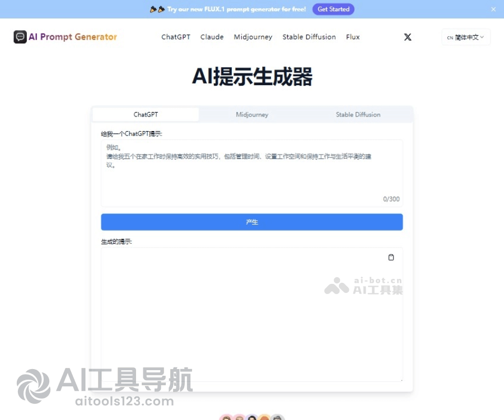Focus the ChatGPT prompt input text area
The height and width of the screenshot is (420, 504).
click(251, 173)
